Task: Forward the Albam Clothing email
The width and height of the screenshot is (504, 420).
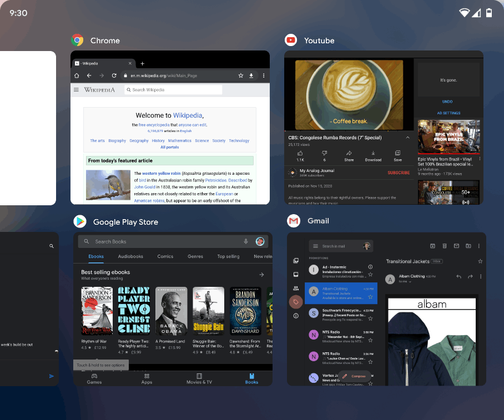Action: (x=470, y=276)
